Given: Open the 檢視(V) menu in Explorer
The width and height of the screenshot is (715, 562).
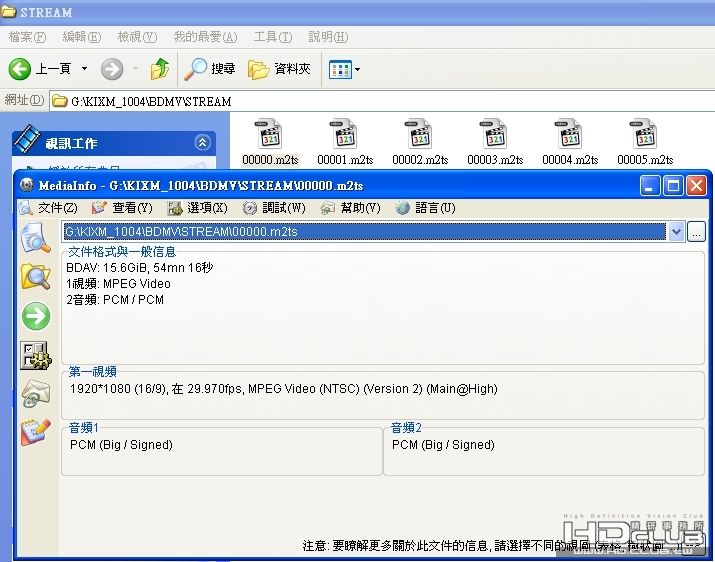Looking at the screenshot, I should click(137, 37).
